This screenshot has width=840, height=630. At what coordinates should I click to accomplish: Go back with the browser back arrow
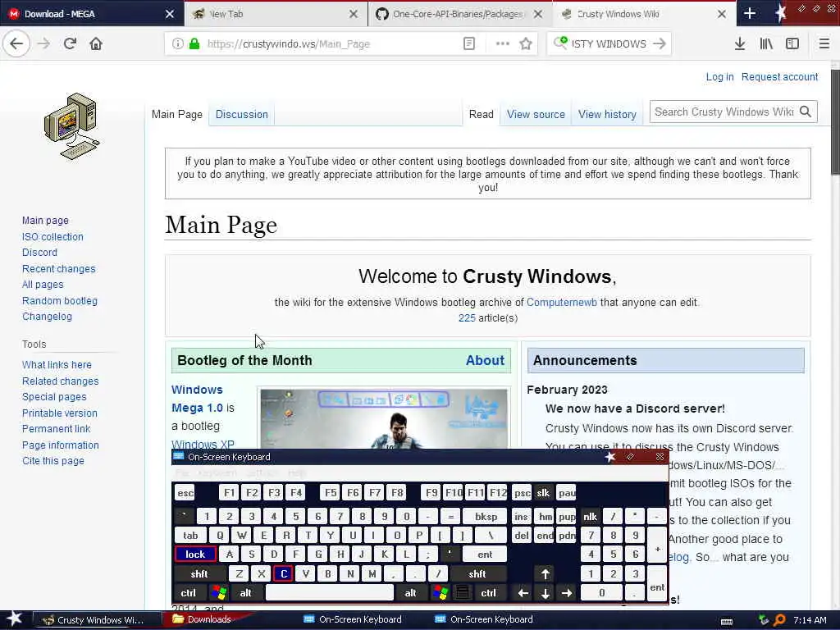[x=16, y=43]
